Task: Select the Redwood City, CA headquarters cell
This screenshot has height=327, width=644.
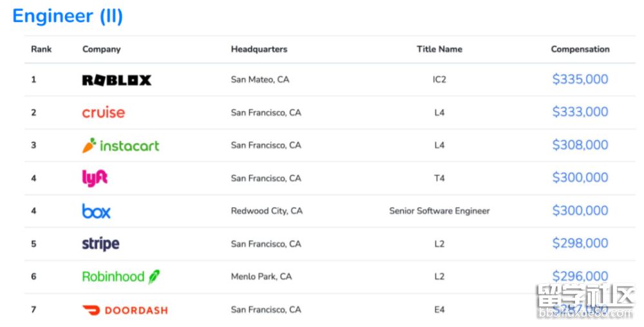Action: point(267,211)
